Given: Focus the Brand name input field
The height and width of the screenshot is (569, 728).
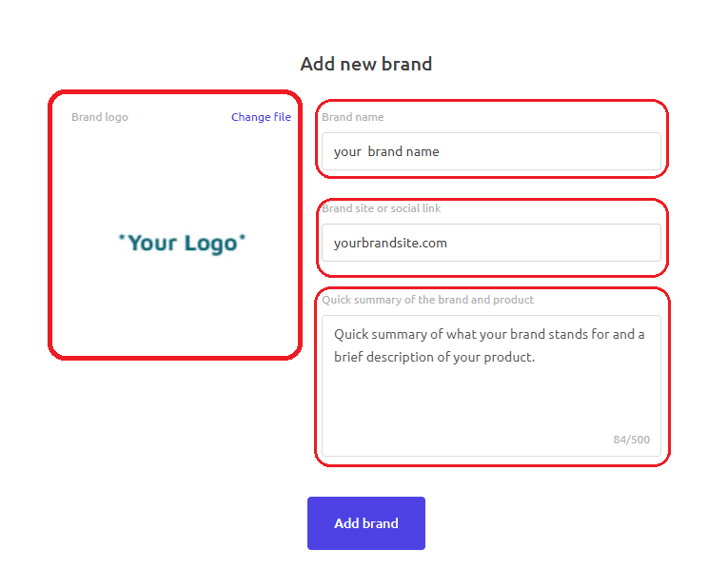Looking at the screenshot, I should click(491, 151).
